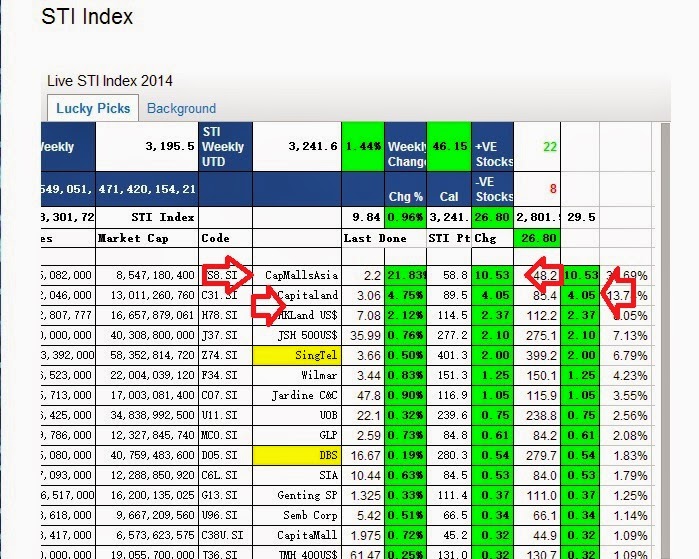Viewport: 699px width, 559px height.
Task: Select market cap 8,547,180,400
Action: pyautogui.click(x=155, y=275)
